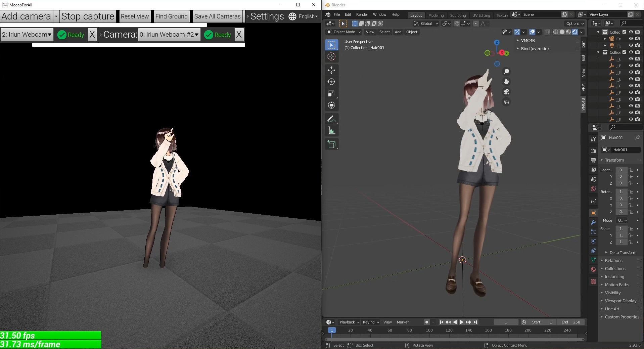Hide the Camera object in the outliner

pyautogui.click(x=631, y=39)
